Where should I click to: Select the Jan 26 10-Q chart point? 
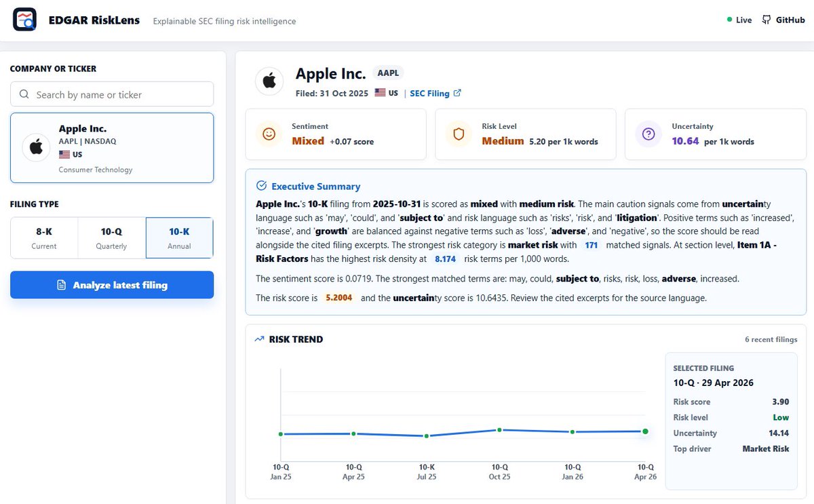click(573, 431)
